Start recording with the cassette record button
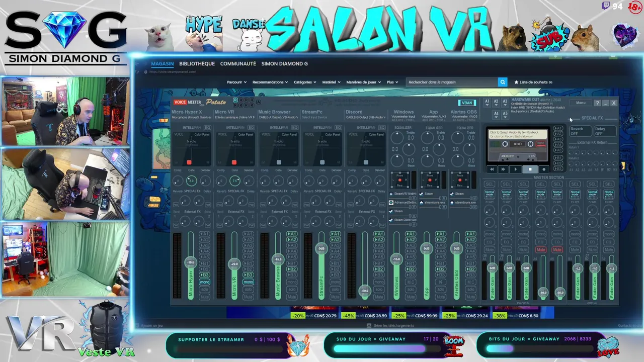 tap(543, 169)
